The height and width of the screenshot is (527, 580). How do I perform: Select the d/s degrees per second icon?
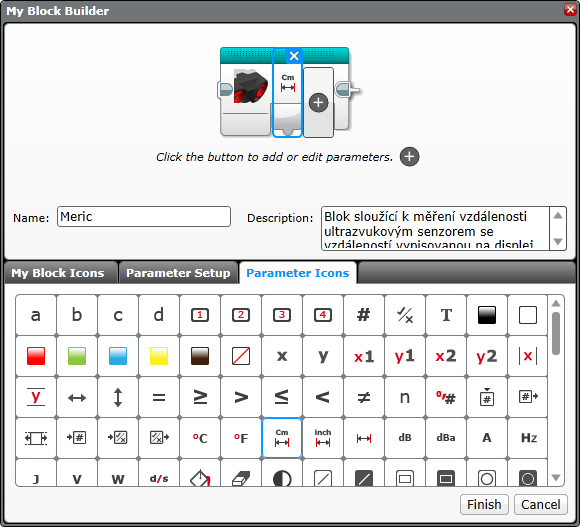click(159, 473)
